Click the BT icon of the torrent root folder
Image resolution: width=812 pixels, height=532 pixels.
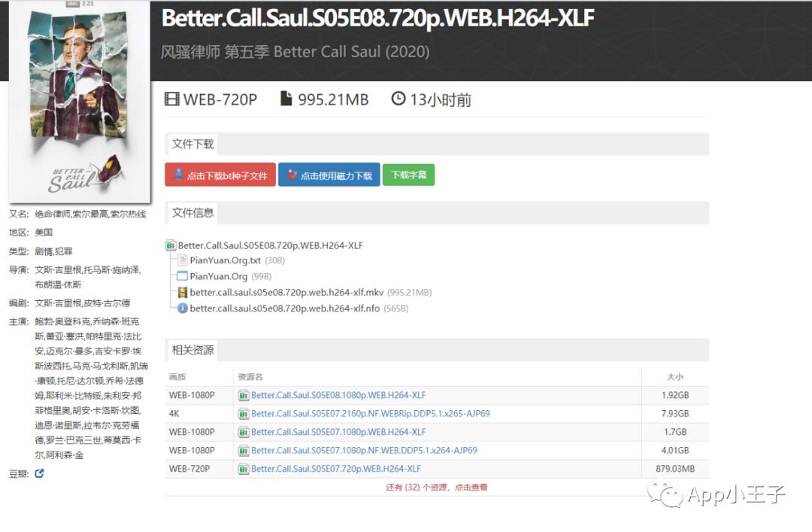coord(171,245)
